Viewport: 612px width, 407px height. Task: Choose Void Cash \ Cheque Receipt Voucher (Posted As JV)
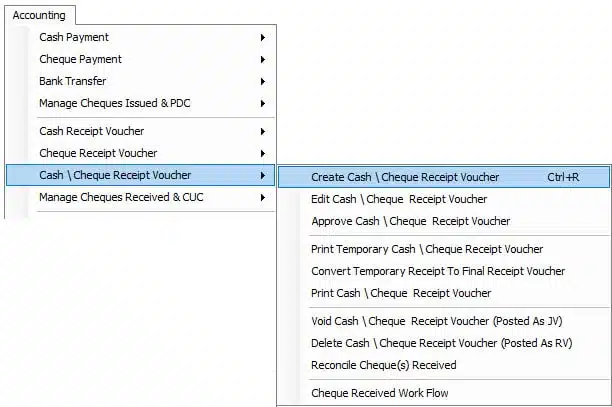[444, 321]
